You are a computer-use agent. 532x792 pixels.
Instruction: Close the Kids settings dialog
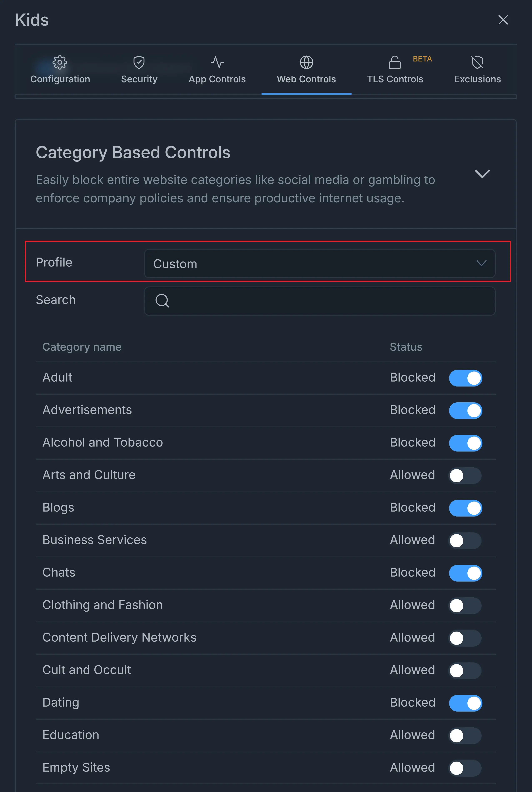point(503,20)
